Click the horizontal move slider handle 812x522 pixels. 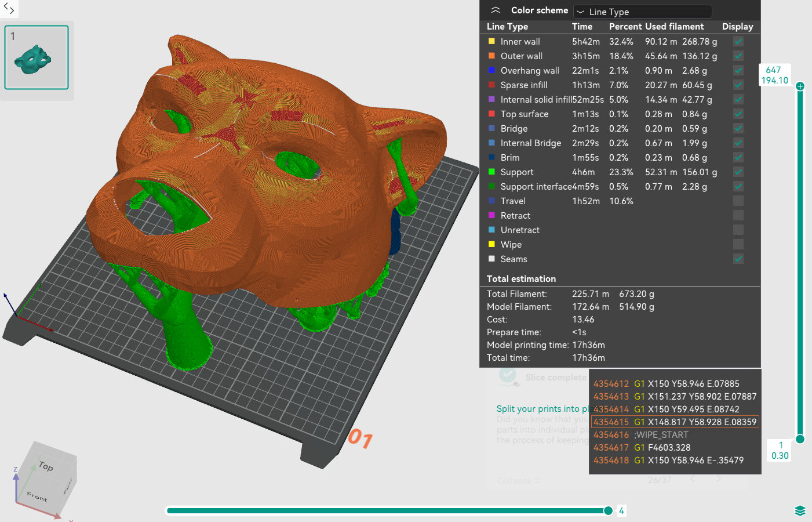(608, 510)
